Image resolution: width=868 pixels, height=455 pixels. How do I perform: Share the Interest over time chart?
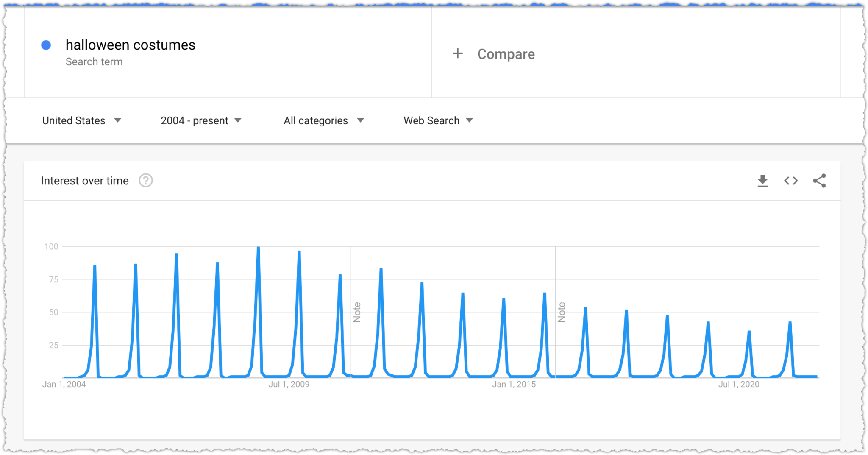point(819,181)
